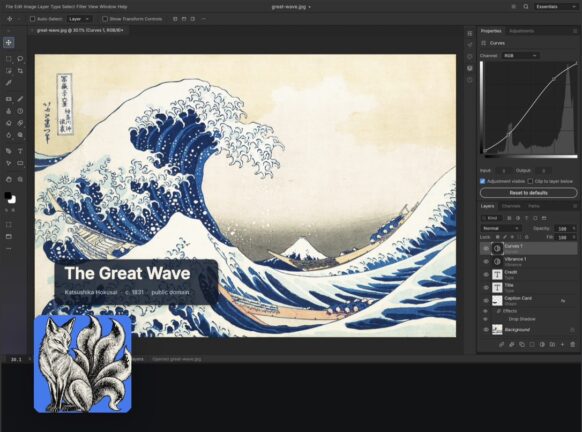The height and width of the screenshot is (432, 582).
Task: Open the File menu
Action: pos(10,6)
